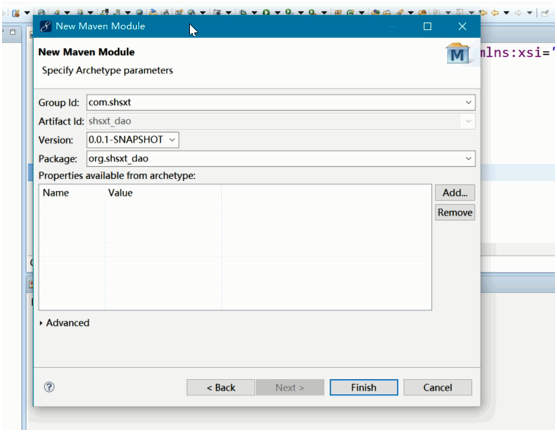Click the green Run button in Eclipse toolbar
Viewport: 557px width, 432px height.
266,13
